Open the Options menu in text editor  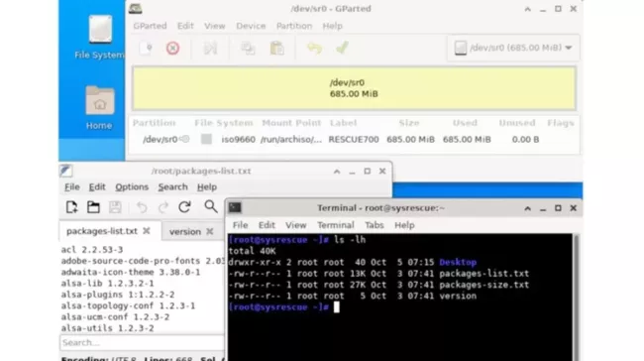tap(132, 187)
